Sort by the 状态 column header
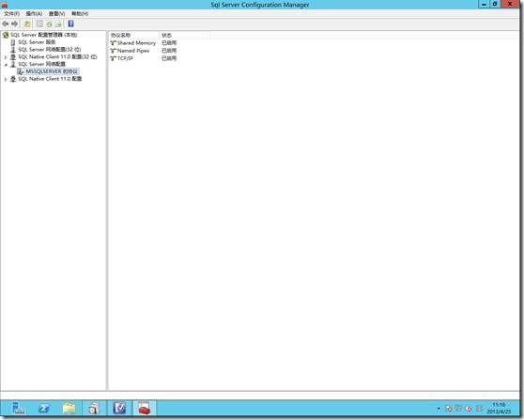Screen dimensions: 524x420 (185, 35)
